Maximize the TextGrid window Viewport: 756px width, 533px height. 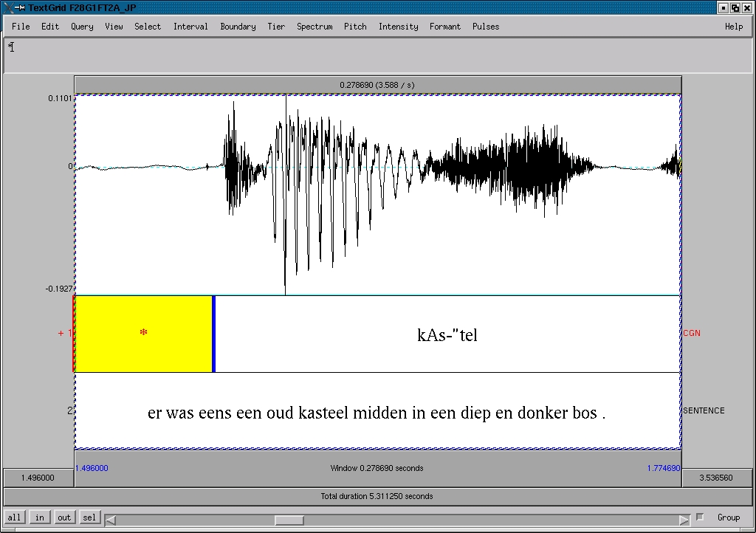[735, 7]
